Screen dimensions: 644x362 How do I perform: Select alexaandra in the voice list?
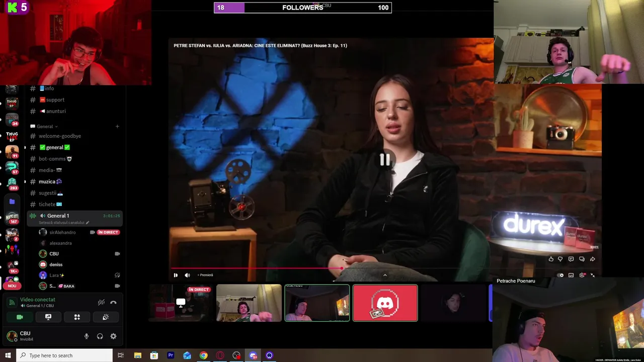click(x=60, y=243)
